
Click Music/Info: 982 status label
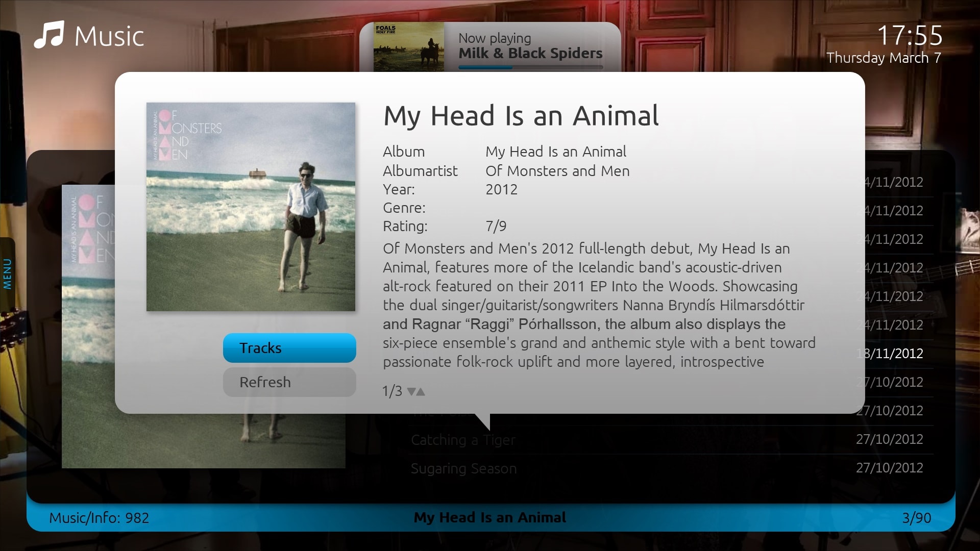click(99, 518)
